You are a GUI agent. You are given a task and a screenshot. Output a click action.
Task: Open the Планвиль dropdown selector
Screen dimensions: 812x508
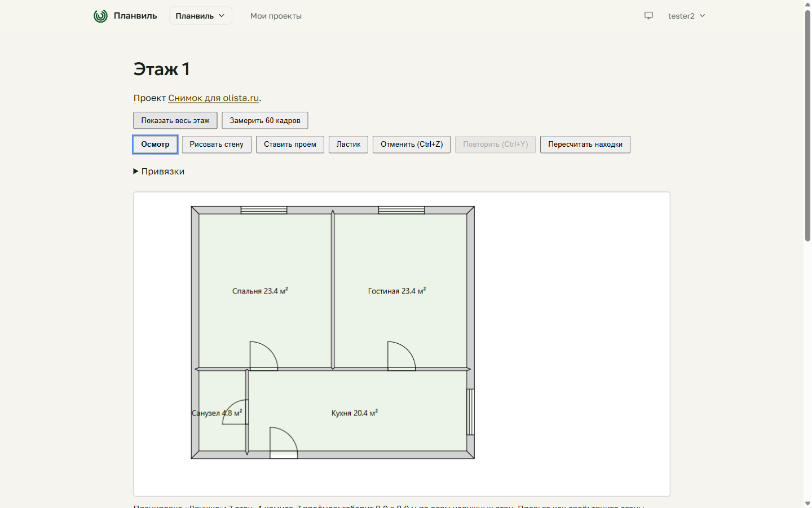pyautogui.click(x=201, y=16)
